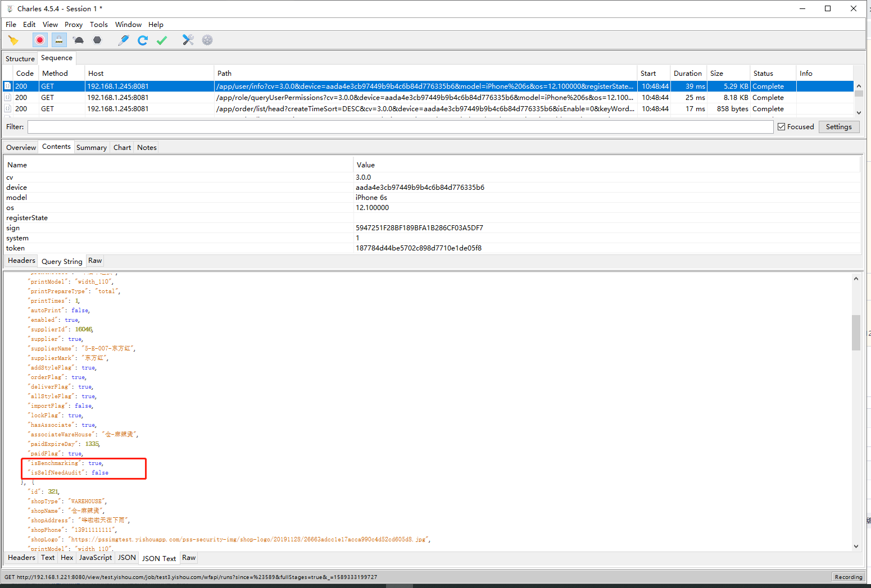Select the /app/order/list/head request row

[x=428, y=108]
